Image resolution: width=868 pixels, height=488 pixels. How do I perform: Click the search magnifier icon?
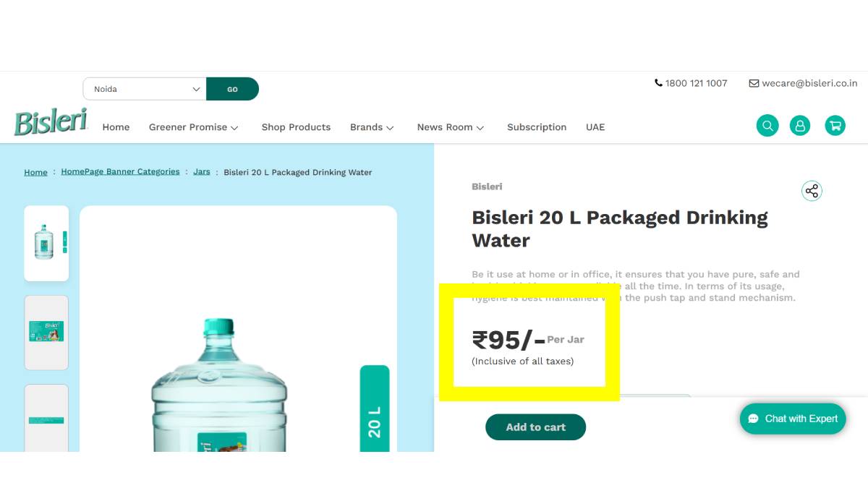[x=767, y=126]
